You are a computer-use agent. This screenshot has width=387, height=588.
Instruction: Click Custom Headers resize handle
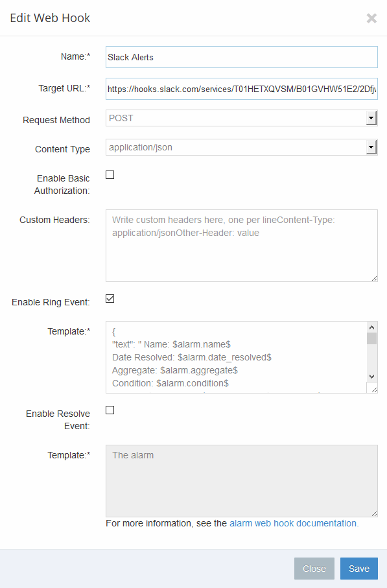point(374,278)
